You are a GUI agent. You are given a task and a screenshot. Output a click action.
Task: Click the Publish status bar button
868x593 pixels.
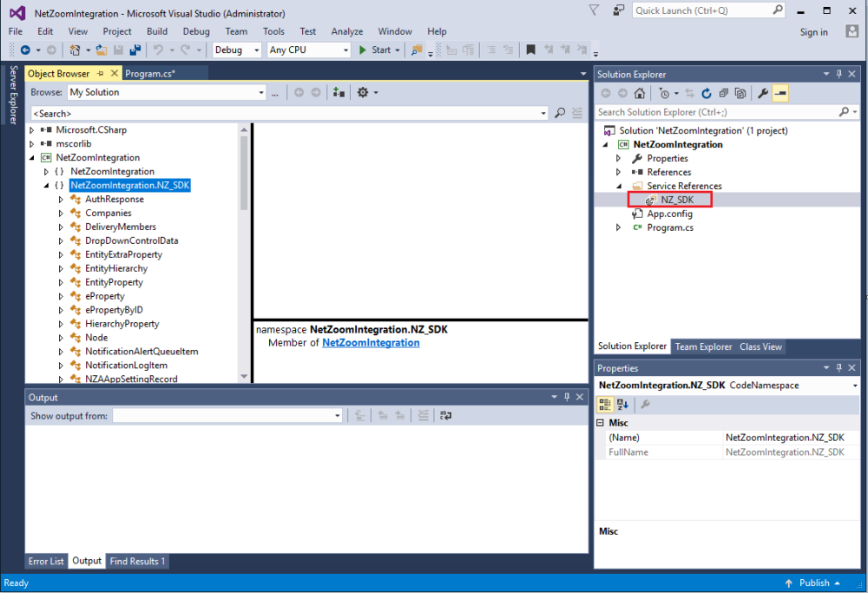[x=812, y=583]
